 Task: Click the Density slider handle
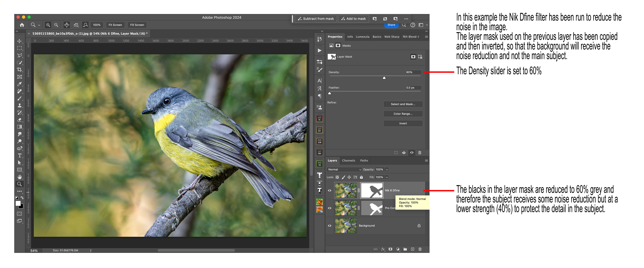[x=384, y=78]
